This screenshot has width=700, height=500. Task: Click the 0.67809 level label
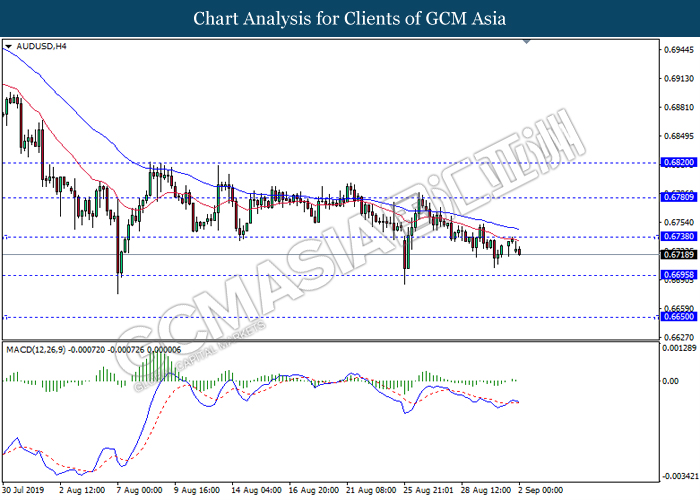point(679,197)
